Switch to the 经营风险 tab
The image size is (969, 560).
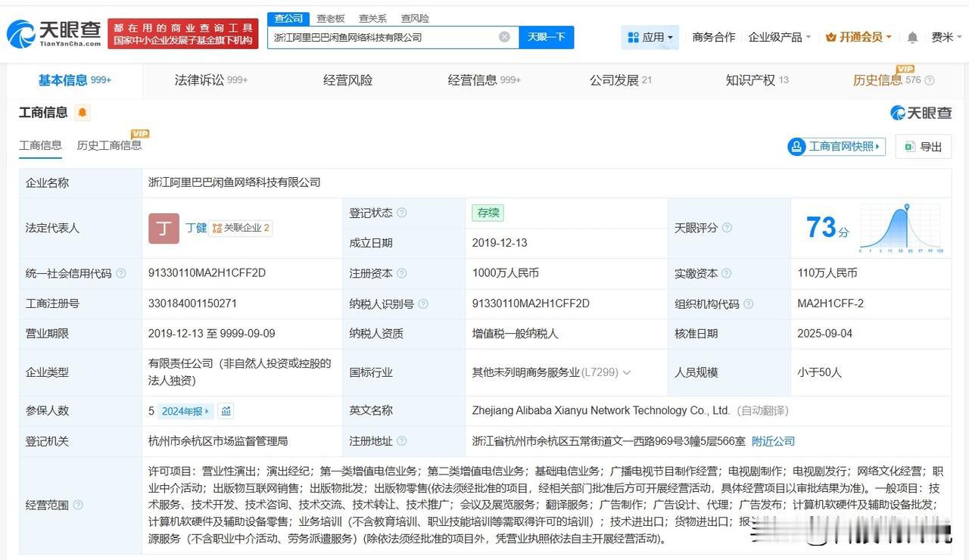click(x=347, y=80)
